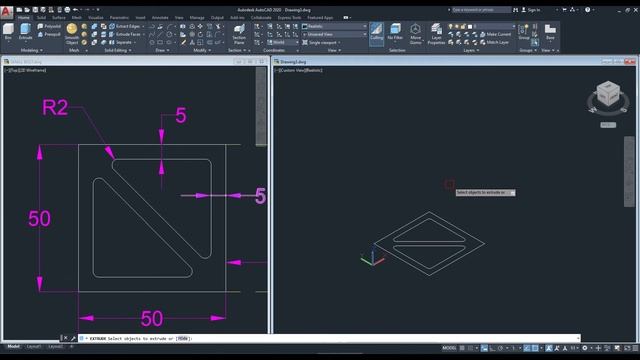Screen dimensions: 640x360
Task: Open the No Filter selection dropdown
Action: (395, 33)
